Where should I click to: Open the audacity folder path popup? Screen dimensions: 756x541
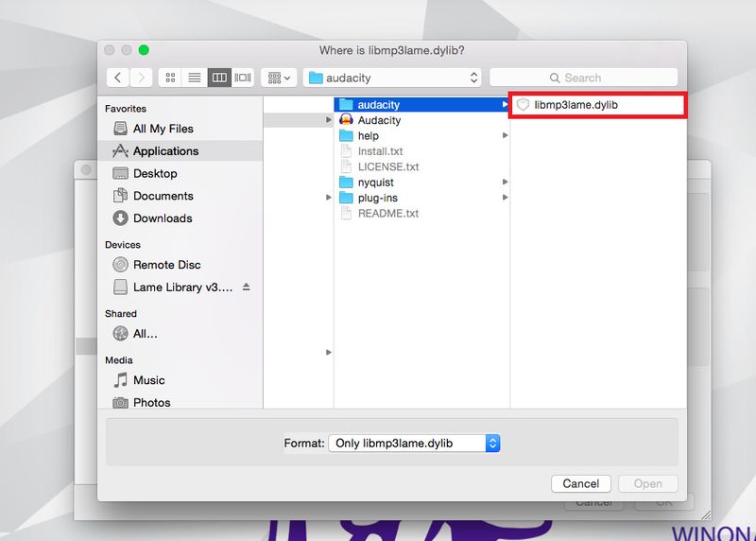pos(392,78)
